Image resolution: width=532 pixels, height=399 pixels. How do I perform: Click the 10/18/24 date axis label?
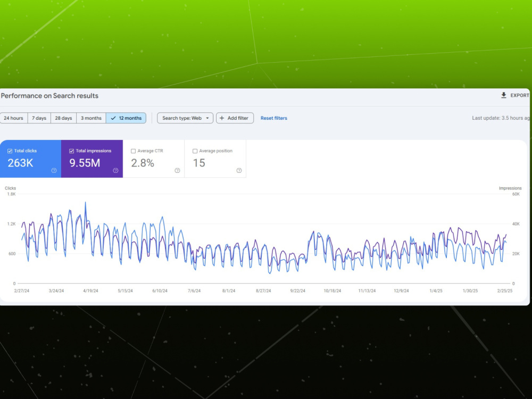332,291
